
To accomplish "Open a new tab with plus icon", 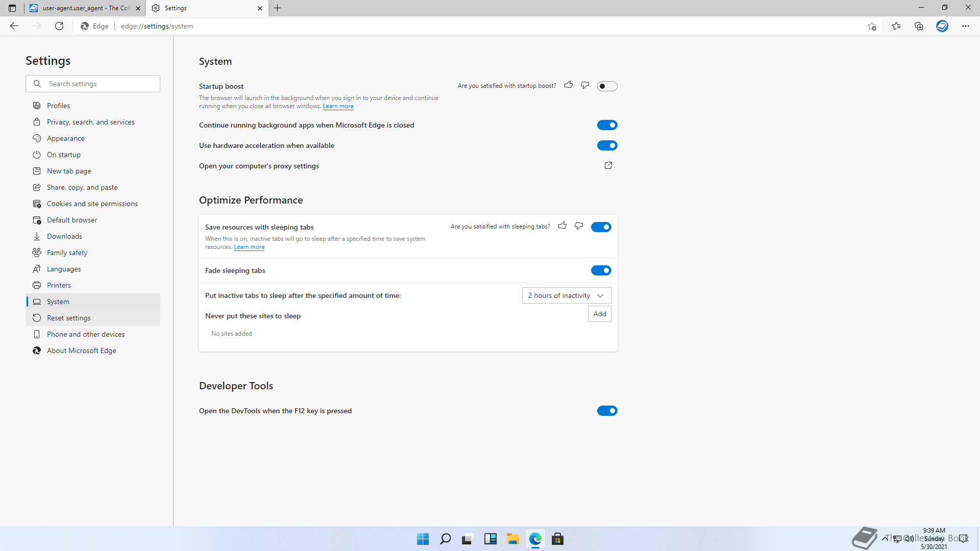I will (278, 8).
